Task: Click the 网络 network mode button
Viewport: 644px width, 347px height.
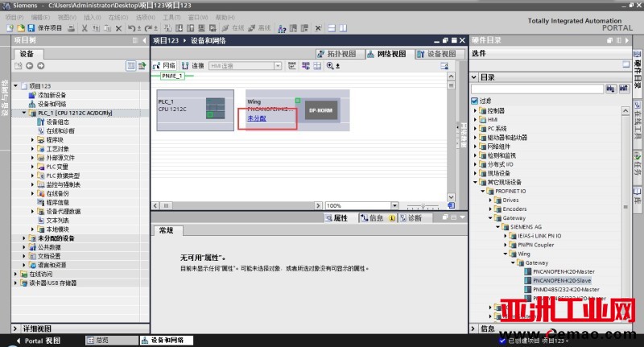Action: tap(165, 66)
